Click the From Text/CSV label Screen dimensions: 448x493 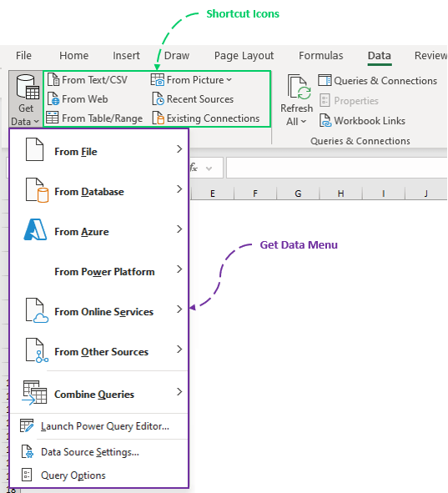point(94,80)
